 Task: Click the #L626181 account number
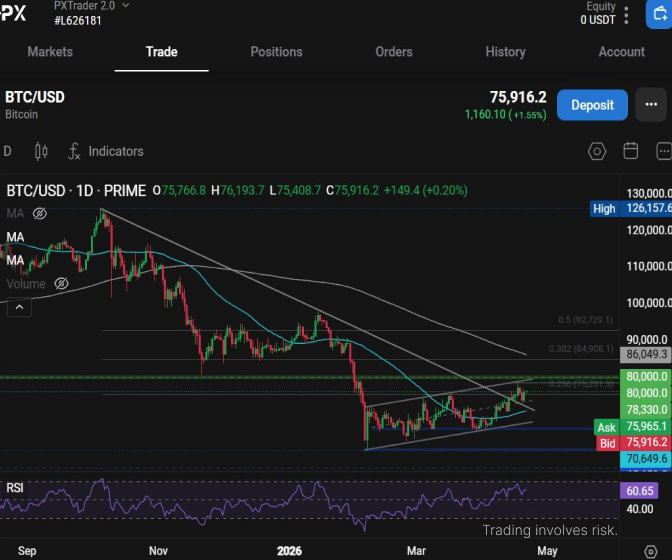click(x=78, y=21)
